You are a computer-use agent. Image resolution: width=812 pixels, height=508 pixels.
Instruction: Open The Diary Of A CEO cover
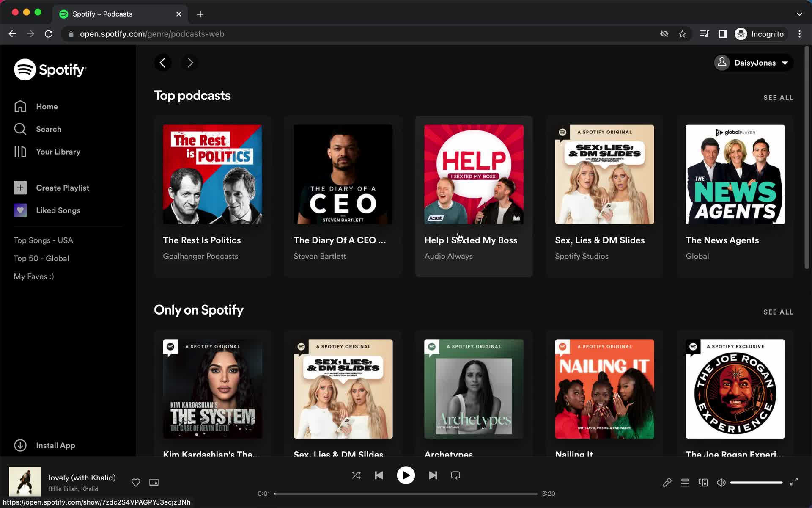[343, 174]
